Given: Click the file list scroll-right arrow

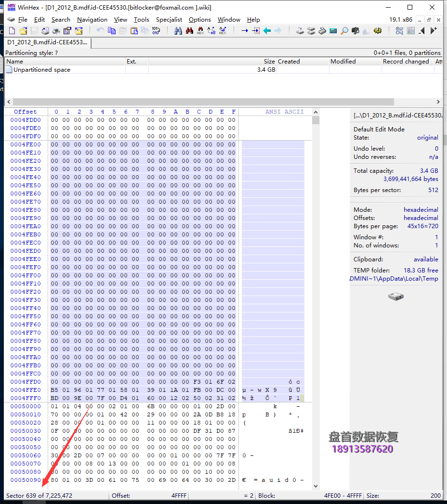Looking at the screenshot, I should (438, 102).
